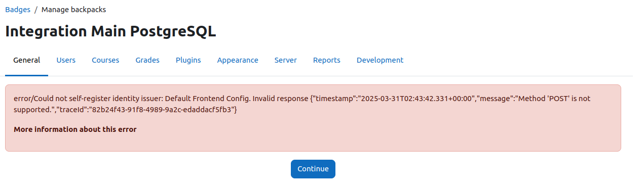The image size is (644, 188).
Task: Click the Integration Main PostgreSQL heading
Action: [x=110, y=31]
